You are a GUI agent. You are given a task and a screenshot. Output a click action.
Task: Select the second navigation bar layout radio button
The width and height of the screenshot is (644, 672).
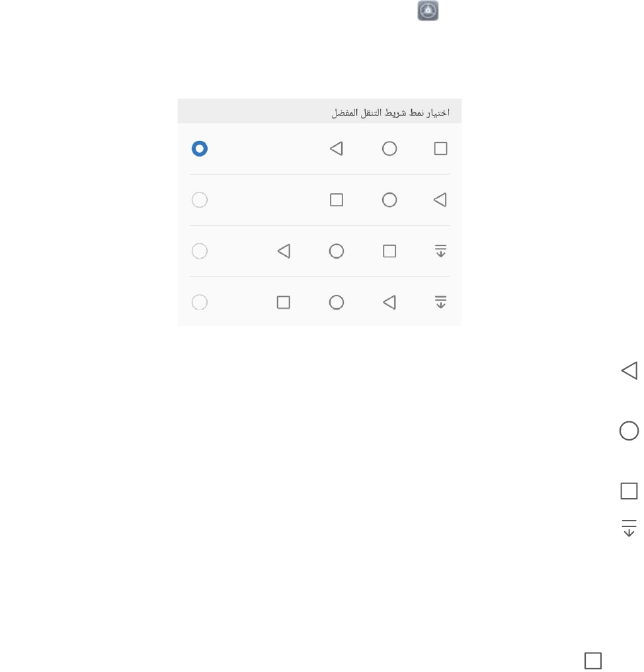pyautogui.click(x=199, y=200)
